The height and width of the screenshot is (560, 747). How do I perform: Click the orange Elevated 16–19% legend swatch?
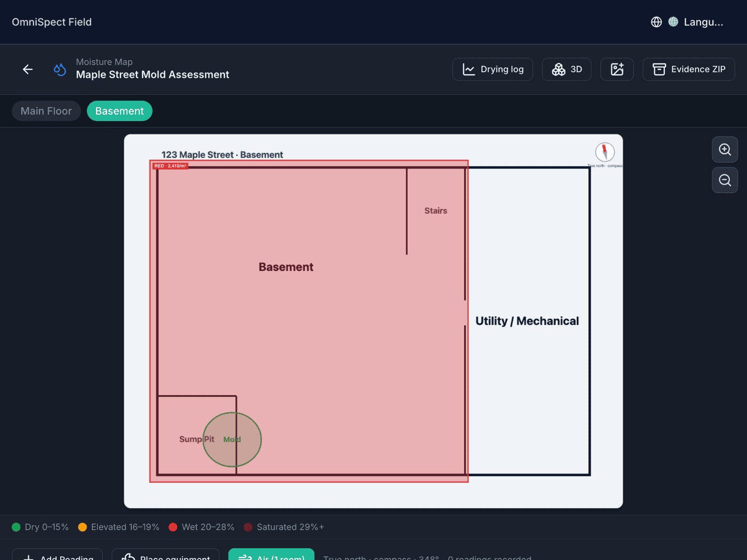(82, 527)
